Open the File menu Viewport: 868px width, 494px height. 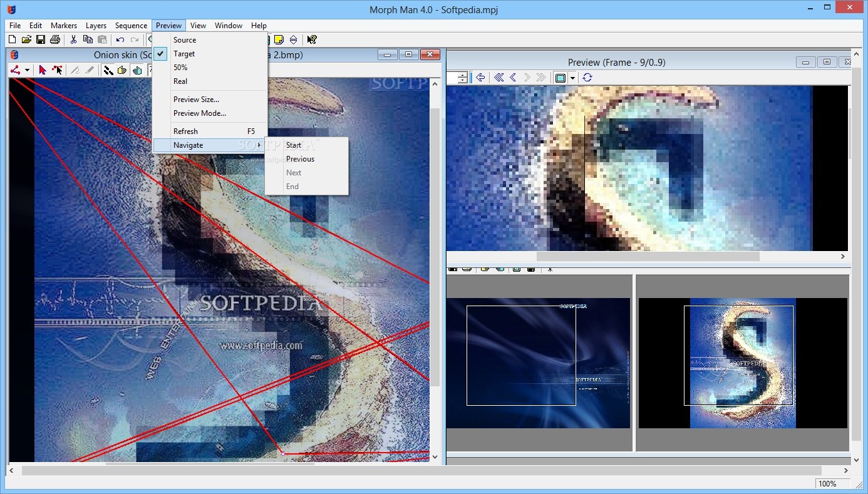15,26
